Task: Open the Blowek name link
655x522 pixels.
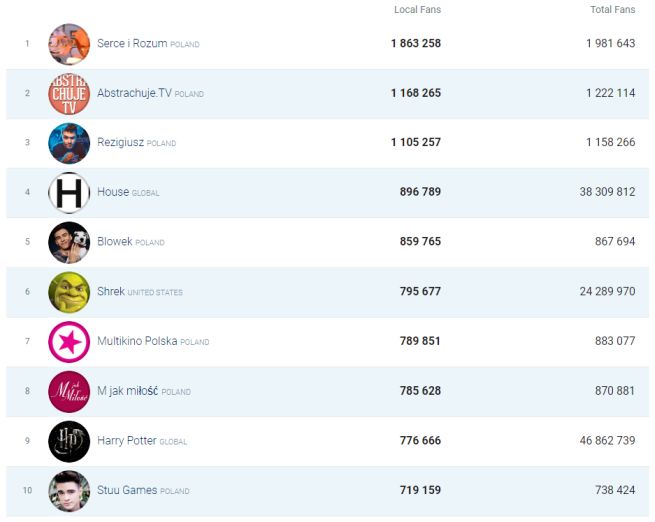Action: (115, 242)
